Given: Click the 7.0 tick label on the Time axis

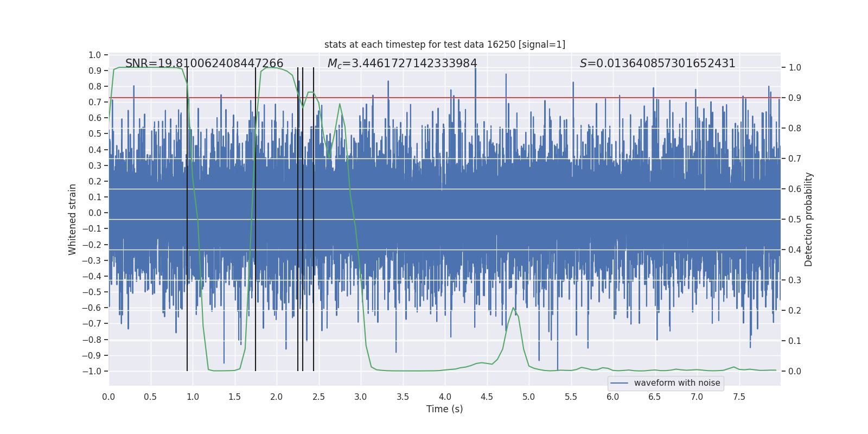Looking at the screenshot, I should (x=697, y=397).
